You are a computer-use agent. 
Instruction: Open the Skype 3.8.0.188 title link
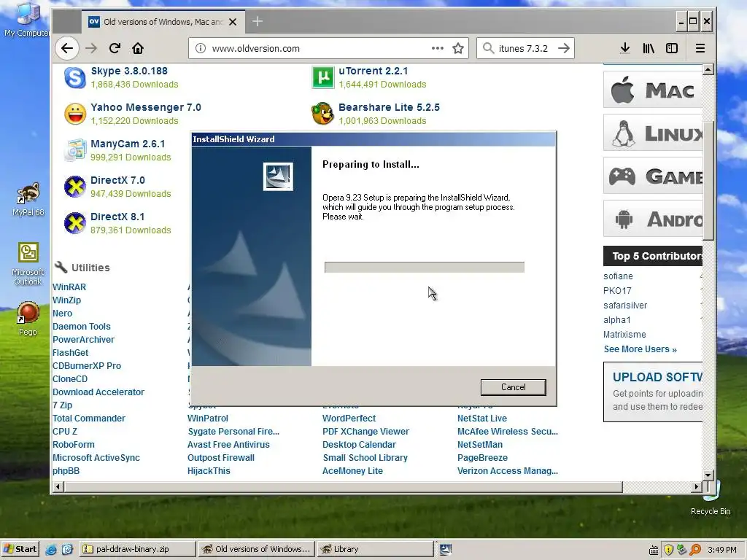click(129, 71)
